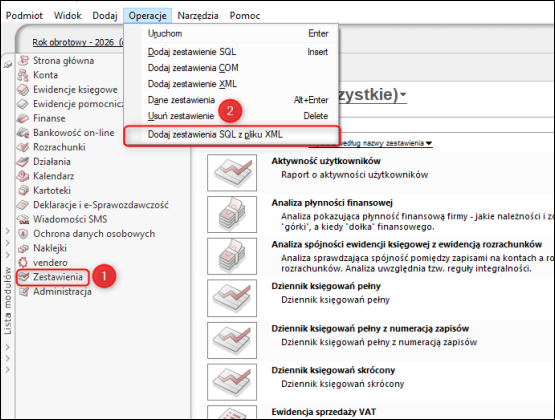Open the Dodaj menu
This screenshot has width=555, height=420.
coord(105,16)
